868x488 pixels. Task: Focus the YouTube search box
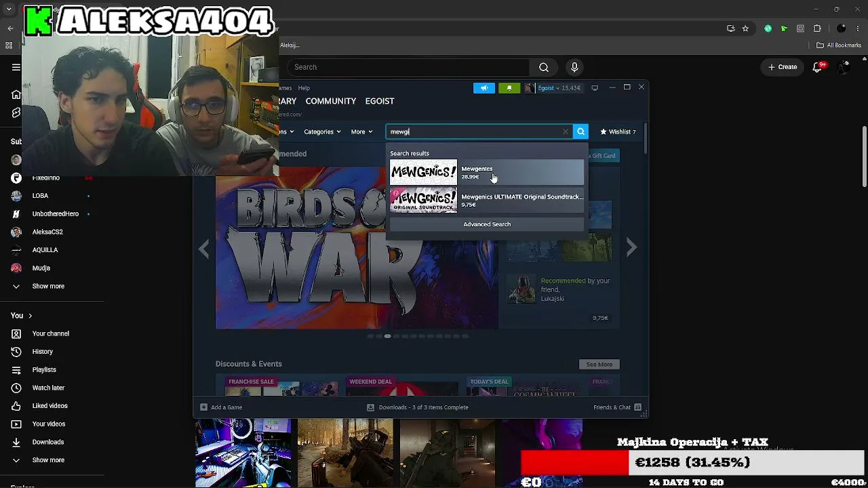(x=408, y=67)
